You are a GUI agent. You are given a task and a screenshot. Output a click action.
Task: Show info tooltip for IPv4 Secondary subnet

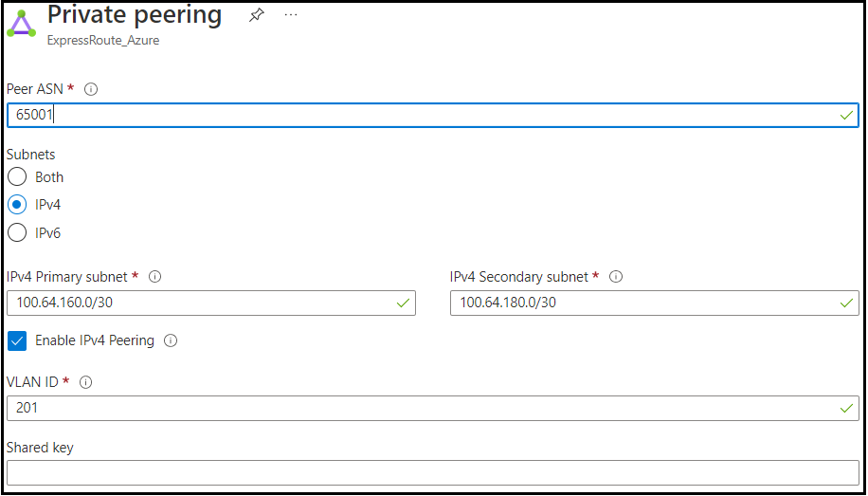click(616, 277)
